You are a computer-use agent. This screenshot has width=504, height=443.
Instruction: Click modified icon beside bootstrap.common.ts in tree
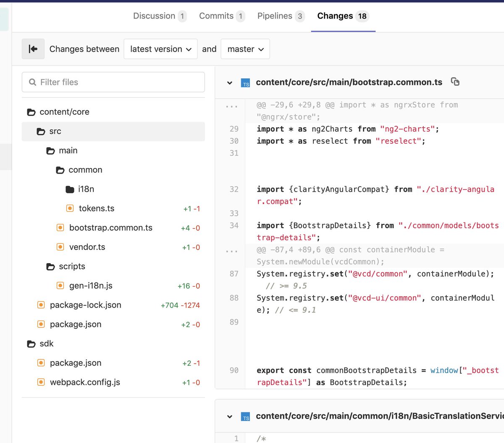tap(60, 227)
